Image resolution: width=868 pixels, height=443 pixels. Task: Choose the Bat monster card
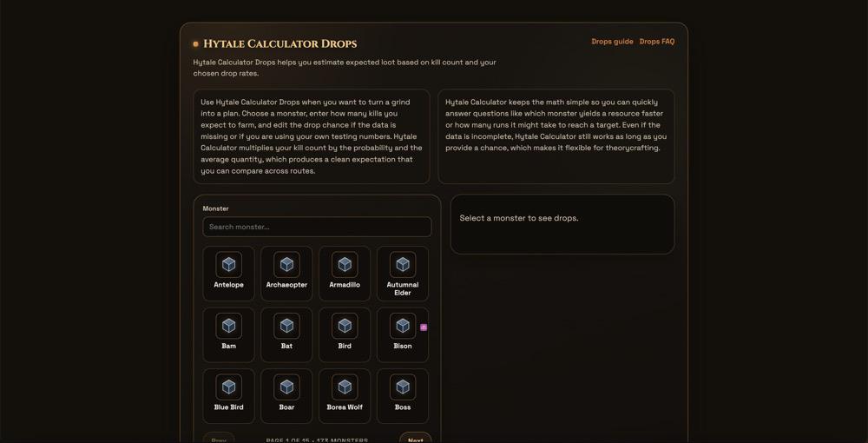pos(286,334)
